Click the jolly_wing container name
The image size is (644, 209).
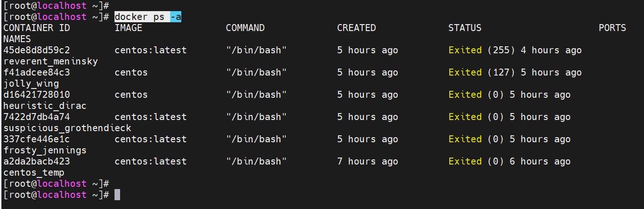(31, 83)
